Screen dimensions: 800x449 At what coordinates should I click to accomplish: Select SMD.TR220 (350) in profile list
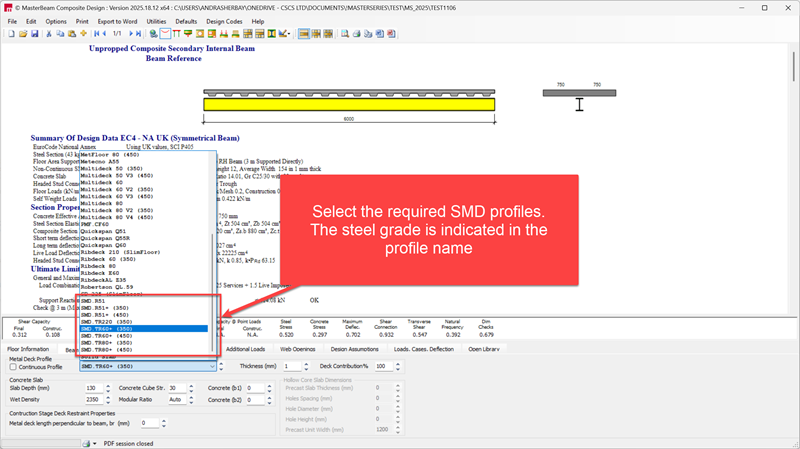point(144,322)
